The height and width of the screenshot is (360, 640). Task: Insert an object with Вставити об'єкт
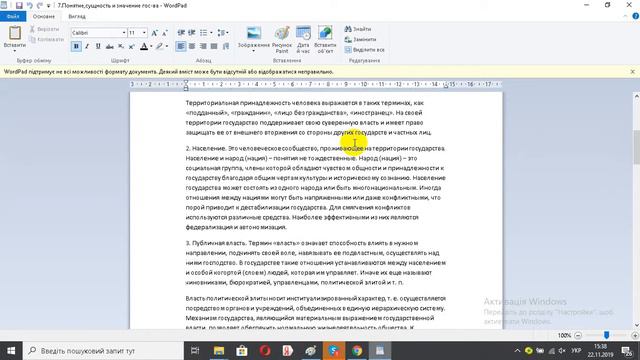click(325, 40)
